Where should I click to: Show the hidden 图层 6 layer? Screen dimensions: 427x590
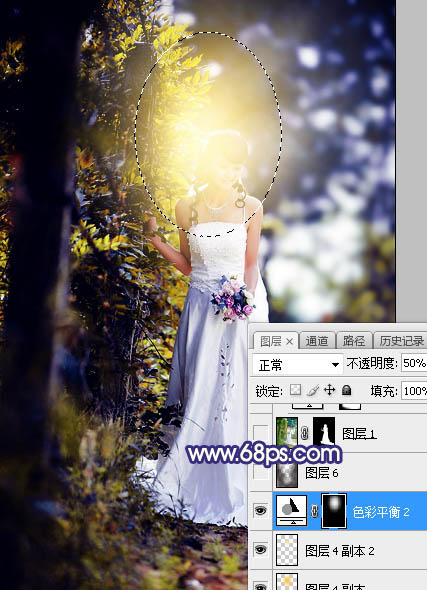coord(261,472)
